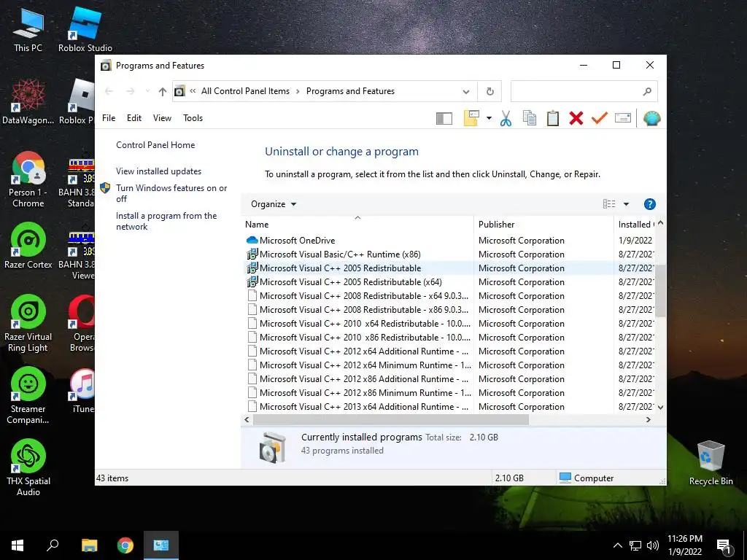Click the blue Help question mark icon
The image size is (747, 560).
[x=649, y=204]
